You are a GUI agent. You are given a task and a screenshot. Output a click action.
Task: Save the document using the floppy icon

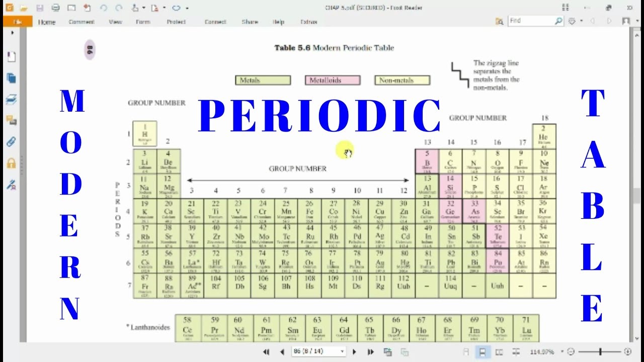pyautogui.click(x=40, y=8)
